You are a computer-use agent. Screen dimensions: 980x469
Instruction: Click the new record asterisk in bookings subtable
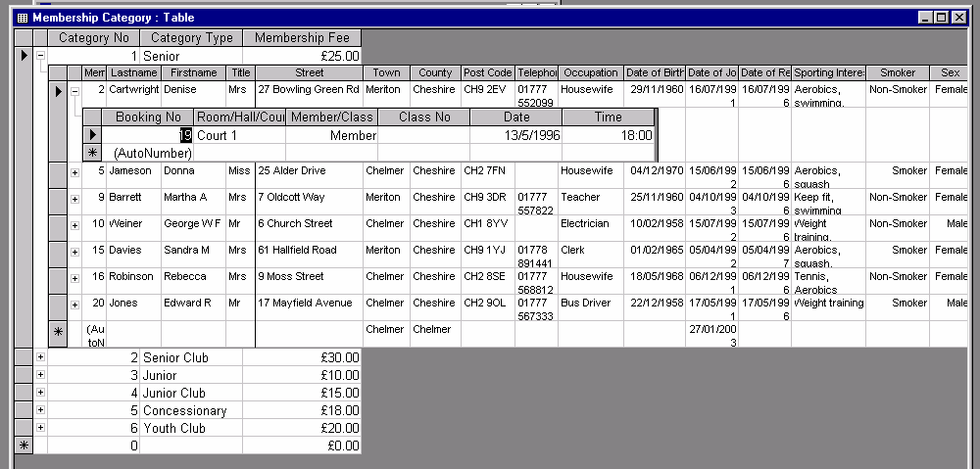click(x=92, y=153)
